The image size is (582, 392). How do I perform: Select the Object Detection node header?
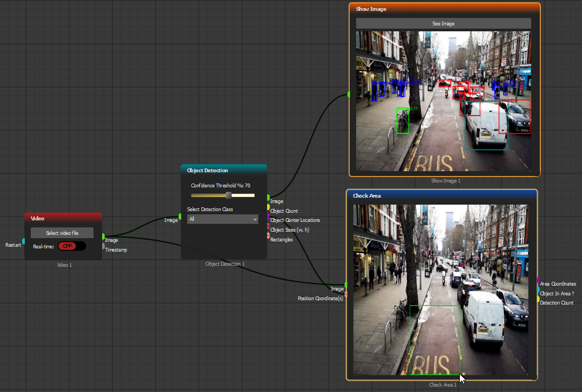click(223, 170)
